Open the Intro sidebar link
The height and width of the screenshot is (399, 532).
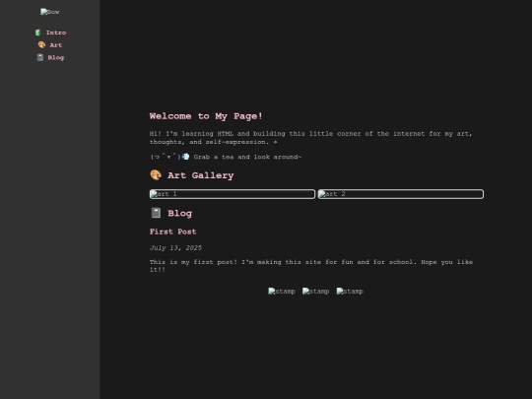click(56, 33)
